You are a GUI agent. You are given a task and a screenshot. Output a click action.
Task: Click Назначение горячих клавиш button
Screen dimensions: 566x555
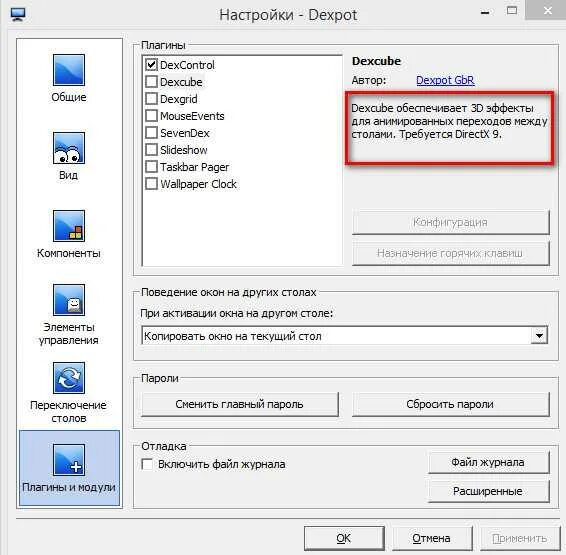[450, 253]
